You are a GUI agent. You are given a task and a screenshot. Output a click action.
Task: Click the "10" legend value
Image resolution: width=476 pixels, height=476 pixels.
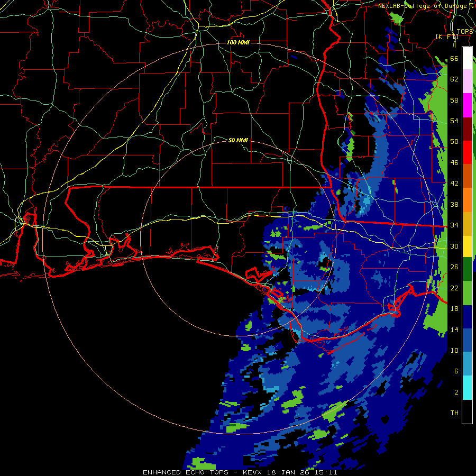(454, 351)
